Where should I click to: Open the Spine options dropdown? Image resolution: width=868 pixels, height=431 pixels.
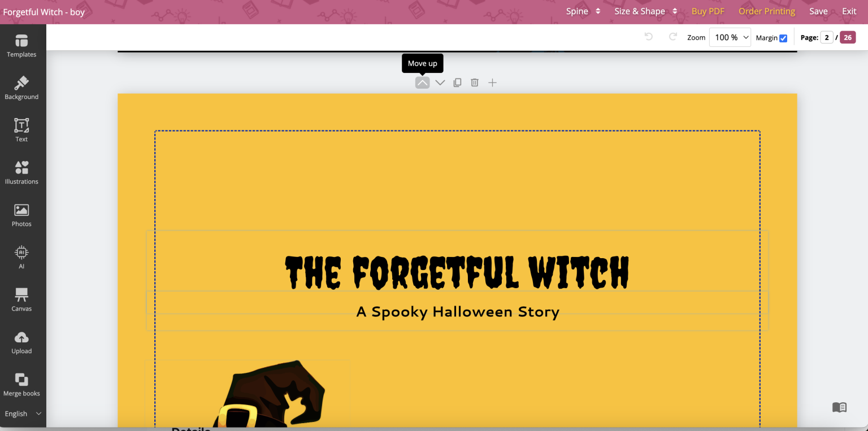click(583, 11)
